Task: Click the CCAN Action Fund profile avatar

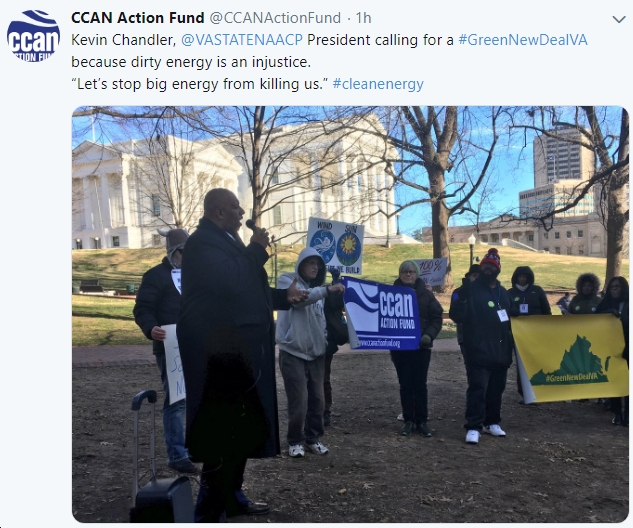Action: [x=33, y=36]
